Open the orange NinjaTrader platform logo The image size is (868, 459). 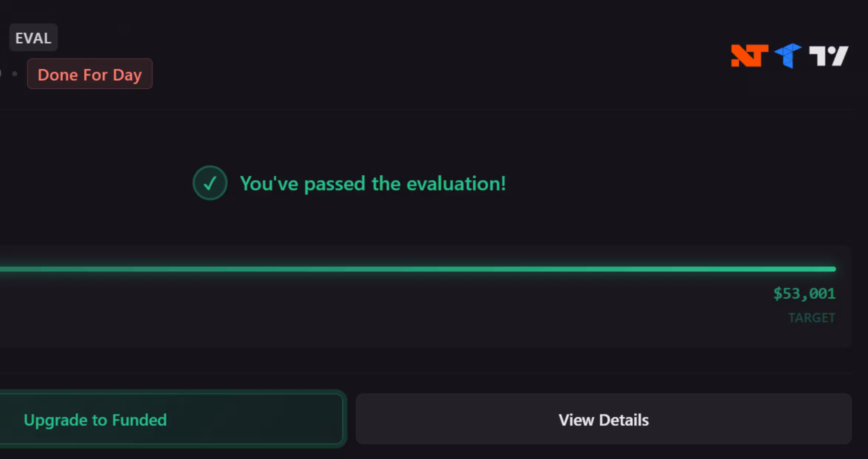pos(749,56)
